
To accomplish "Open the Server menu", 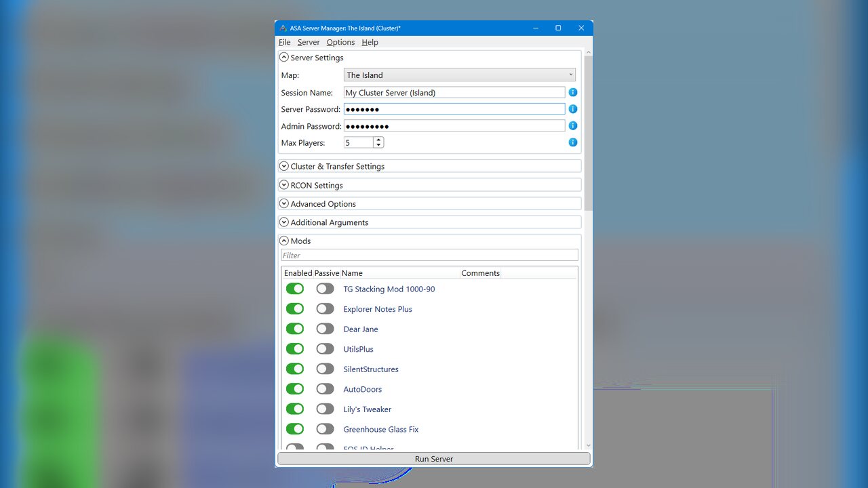I will 309,42.
